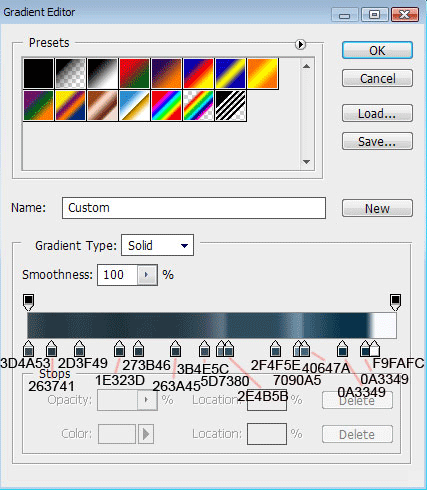Screen dimensions: 427x490
Task: Select the Transparent Stripes preset
Action: (230, 105)
